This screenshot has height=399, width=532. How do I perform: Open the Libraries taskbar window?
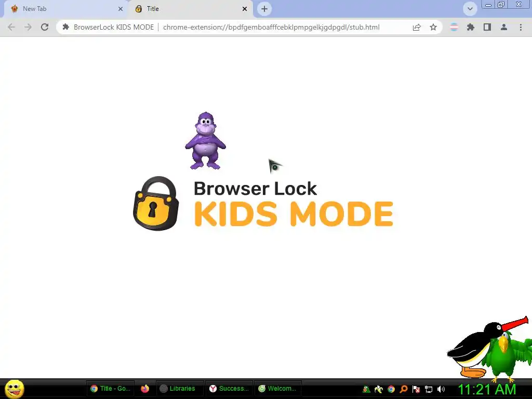[180, 389]
